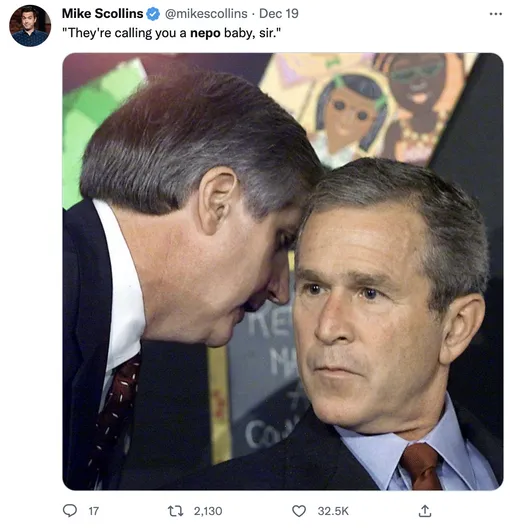Viewport: 510px width, 529px height.
Task: Click the reply speech bubble icon
Action: click(70, 510)
